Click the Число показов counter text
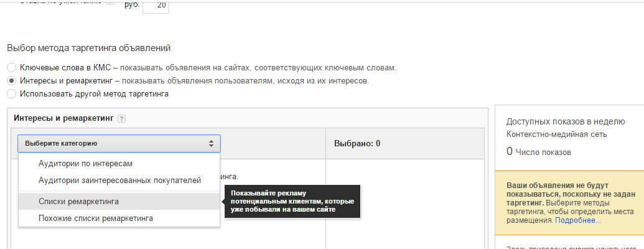644x249 pixels. (x=544, y=152)
